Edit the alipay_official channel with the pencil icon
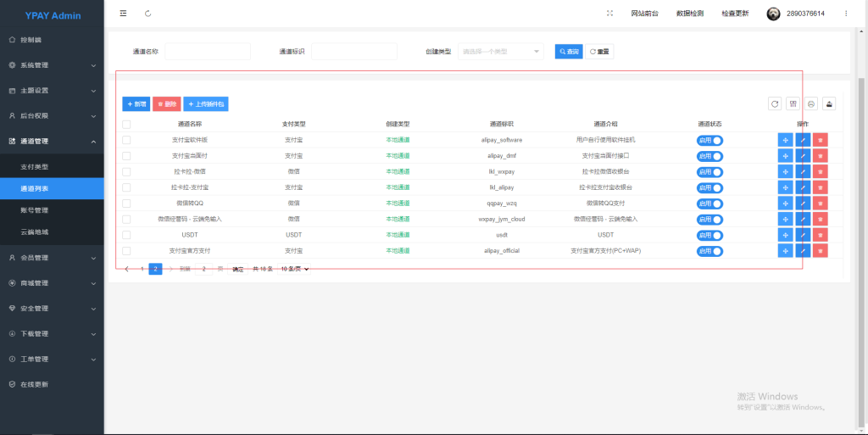The width and height of the screenshot is (868, 435). point(803,251)
